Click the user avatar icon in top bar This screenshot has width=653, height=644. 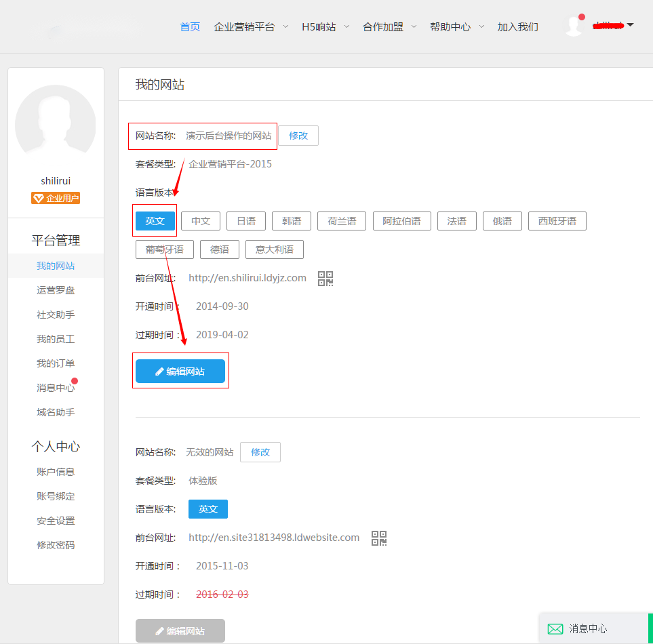click(574, 26)
